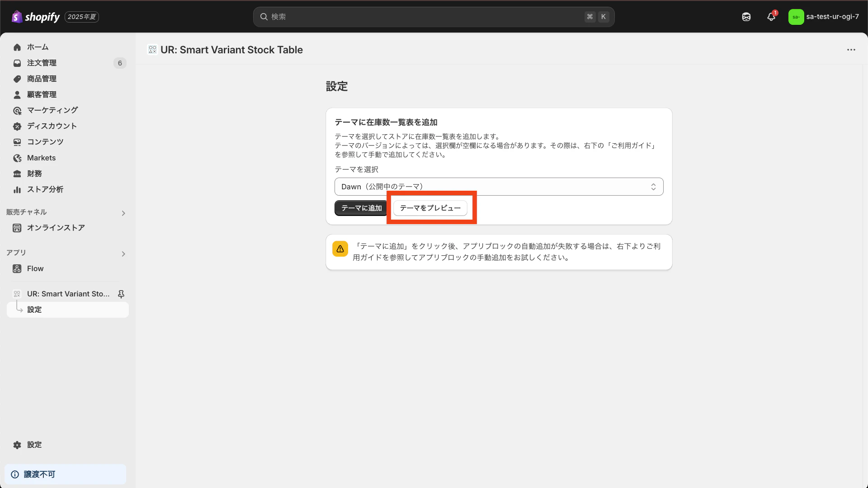868x488 pixels.
Task: Open the three-dot more actions menu
Action: click(x=851, y=50)
